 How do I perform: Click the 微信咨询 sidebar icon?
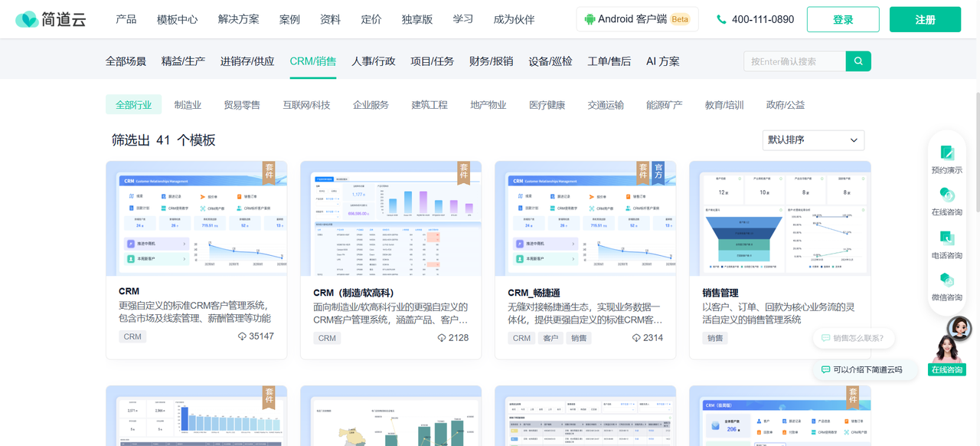[947, 280]
